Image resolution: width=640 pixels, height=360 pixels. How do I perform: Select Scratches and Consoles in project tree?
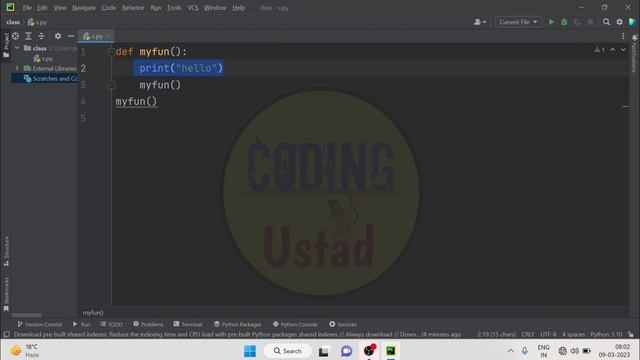(51, 78)
